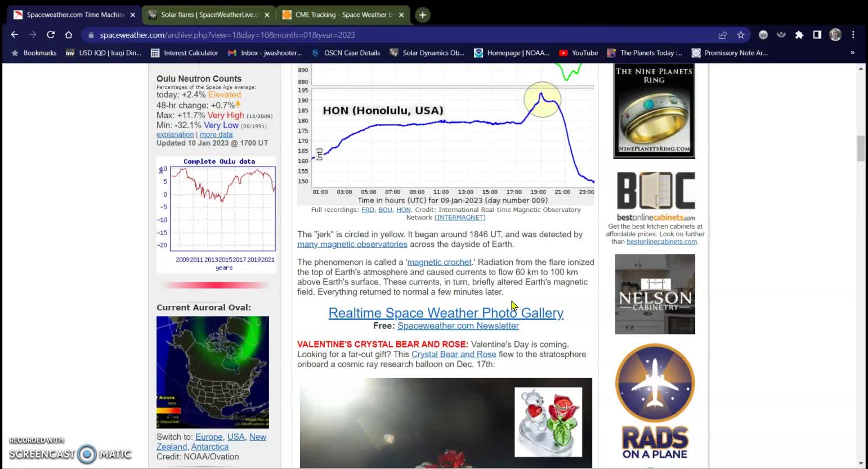
Task: Toggle the browser side panel
Action: (x=817, y=35)
